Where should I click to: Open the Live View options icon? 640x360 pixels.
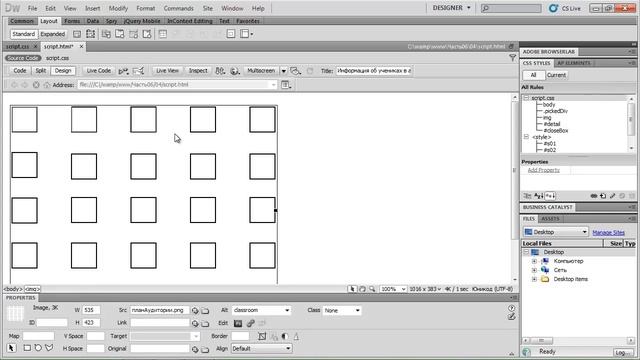pos(285,85)
